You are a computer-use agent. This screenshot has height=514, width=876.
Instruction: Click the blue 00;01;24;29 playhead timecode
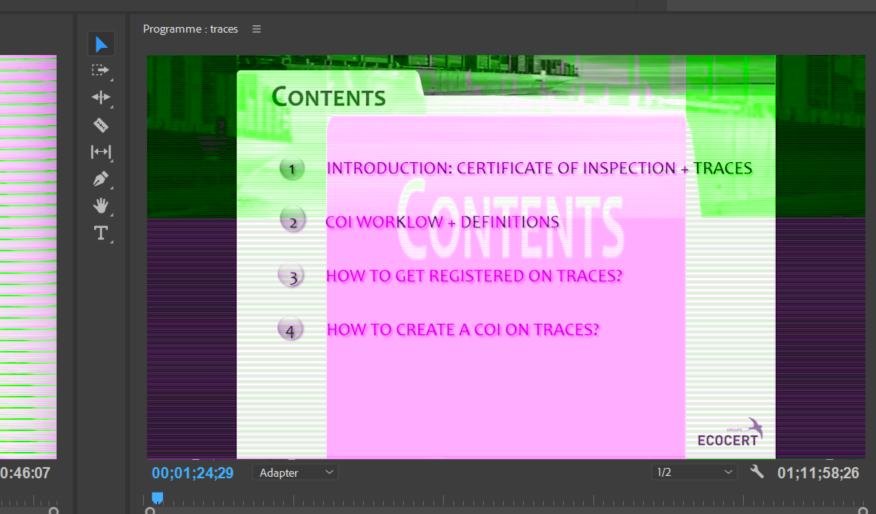point(192,473)
